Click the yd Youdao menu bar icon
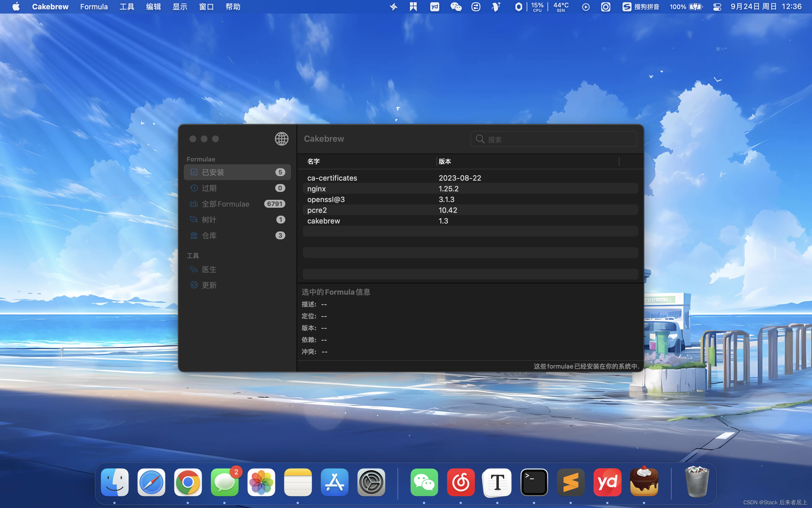The image size is (812, 508). (x=434, y=7)
